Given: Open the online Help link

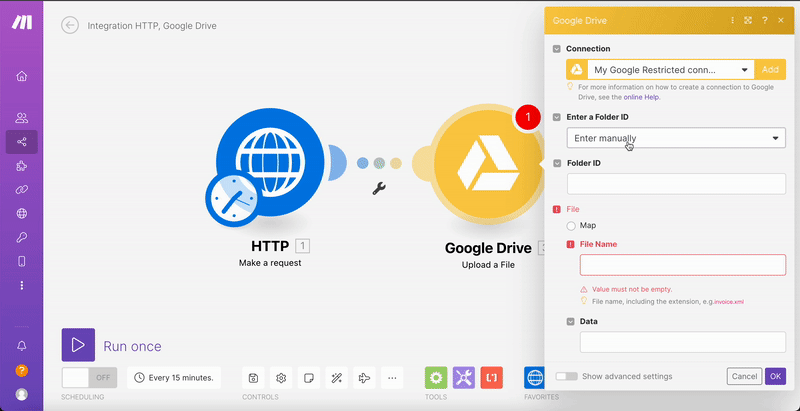Looking at the screenshot, I should click(642, 97).
